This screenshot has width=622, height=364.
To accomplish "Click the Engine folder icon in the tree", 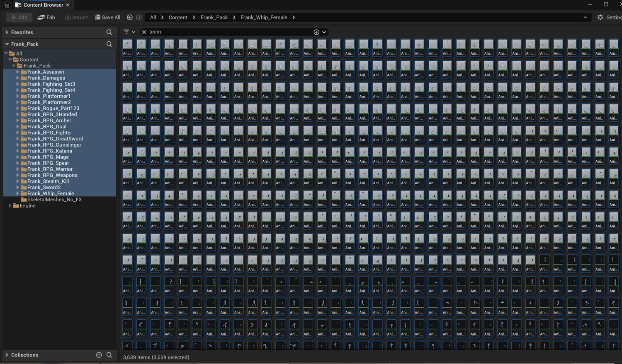I will pyautogui.click(x=16, y=205).
